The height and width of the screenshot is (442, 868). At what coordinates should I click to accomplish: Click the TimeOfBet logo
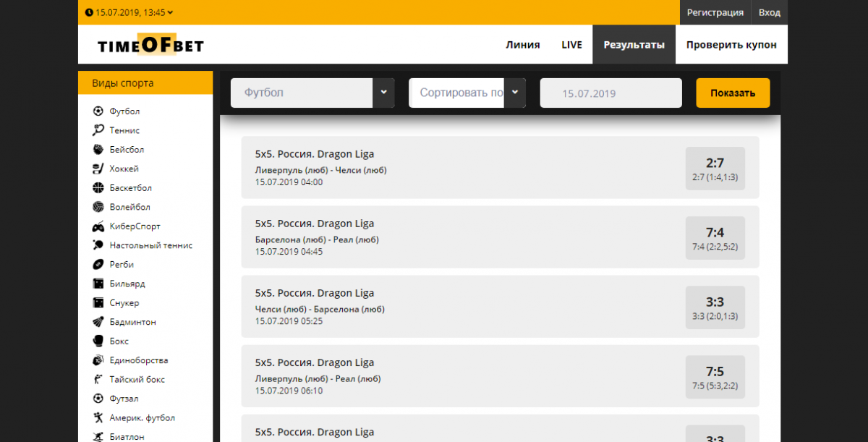point(150,45)
